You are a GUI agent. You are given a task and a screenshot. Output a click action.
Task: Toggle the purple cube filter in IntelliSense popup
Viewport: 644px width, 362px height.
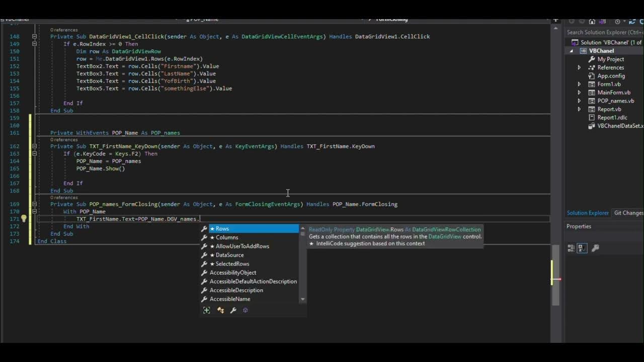(246, 310)
